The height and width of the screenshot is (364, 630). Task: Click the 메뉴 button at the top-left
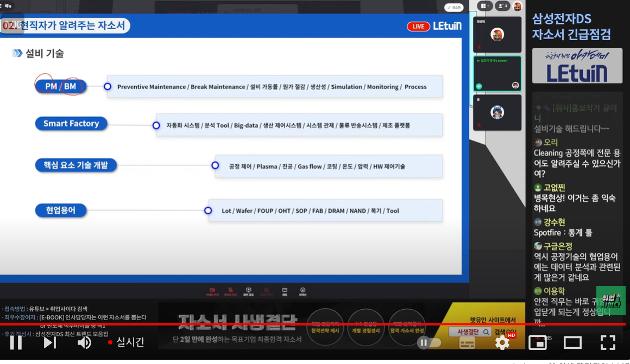click(7, 5)
